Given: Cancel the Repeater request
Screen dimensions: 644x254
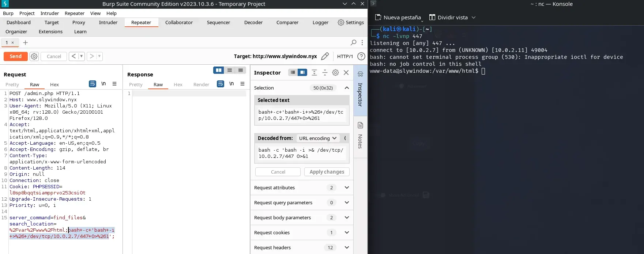Looking at the screenshot, I should tap(54, 56).
